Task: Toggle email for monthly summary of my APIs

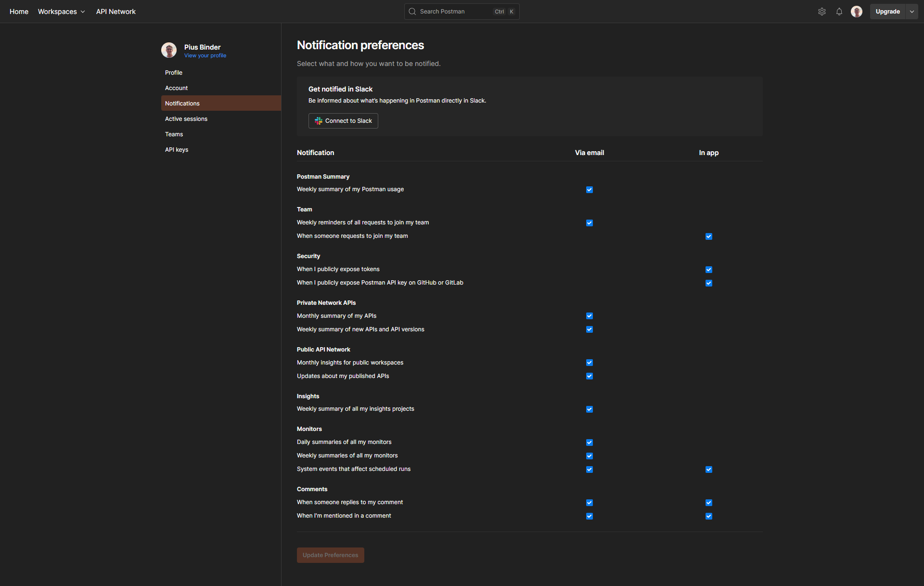Action: (x=590, y=316)
